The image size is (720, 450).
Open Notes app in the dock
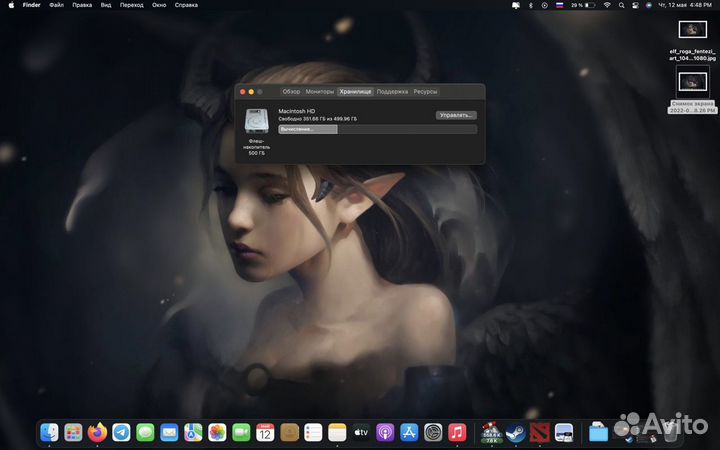tap(337, 433)
